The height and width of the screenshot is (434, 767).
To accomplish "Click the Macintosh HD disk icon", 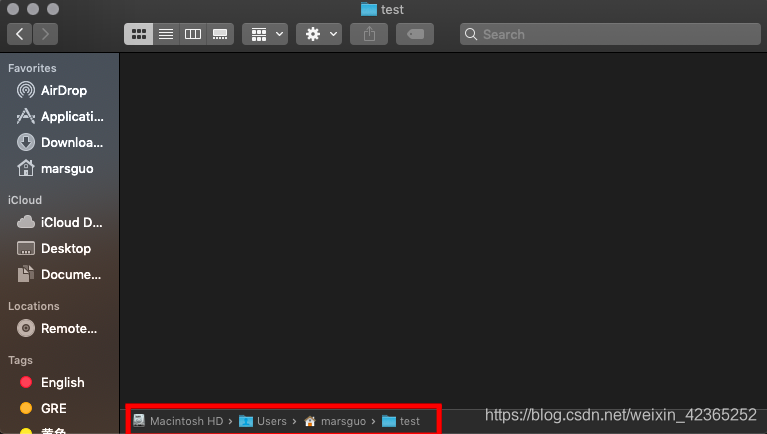I will tap(139, 421).
